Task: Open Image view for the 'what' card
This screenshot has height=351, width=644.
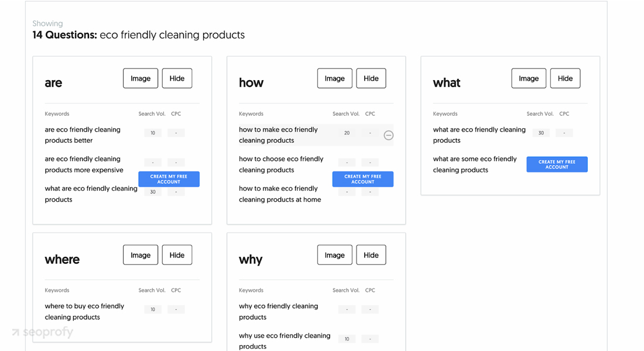Action: (529, 78)
